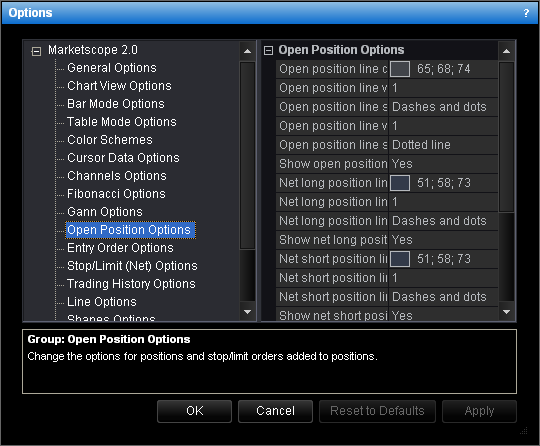540x446 pixels.
Task: Click the OK button
Action: click(195, 411)
